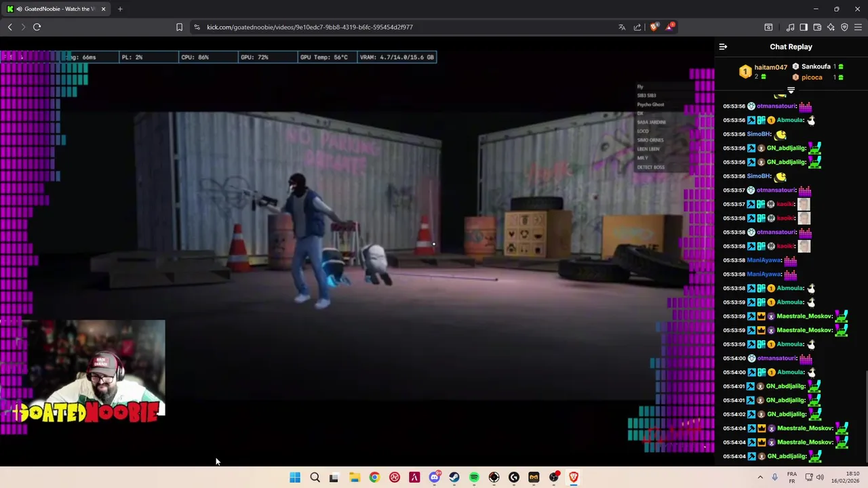Collapse the chat panel with the arrow-lines icon
This screenshot has width=868, height=488.
point(723,47)
